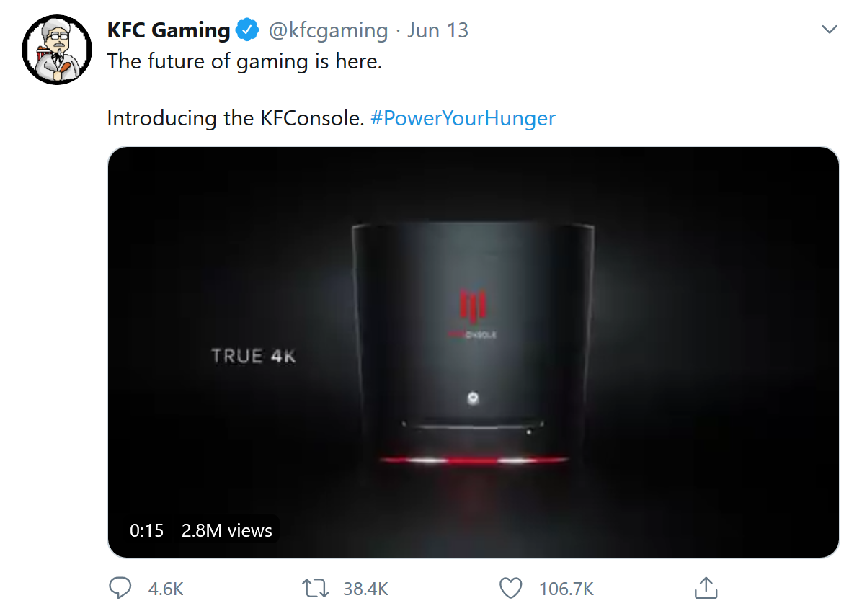Image resolution: width=862 pixels, height=616 pixels.
Task: Click the blue verified badge
Action: (247, 30)
